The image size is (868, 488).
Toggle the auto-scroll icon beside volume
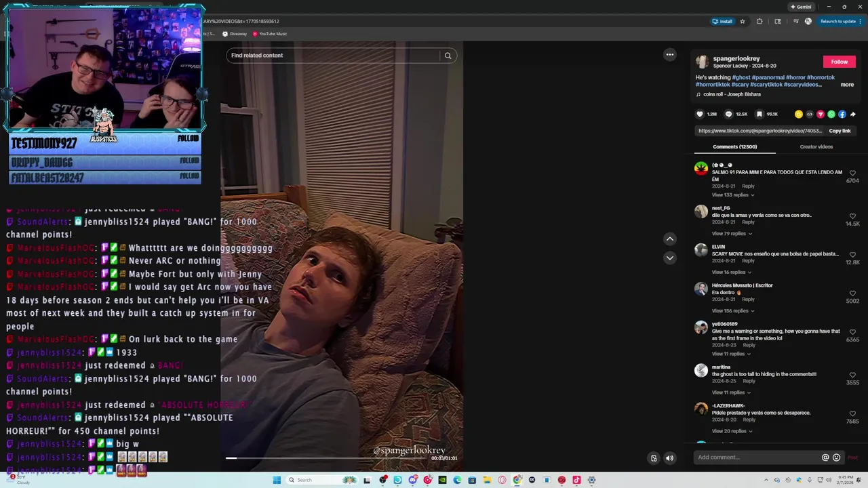pos(654,457)
